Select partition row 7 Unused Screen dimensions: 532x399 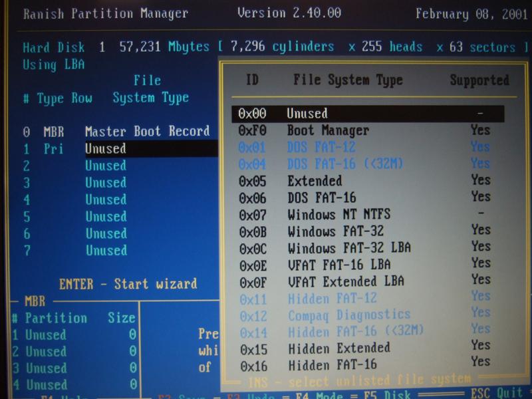pyautogui.click(x=75, y=251)
